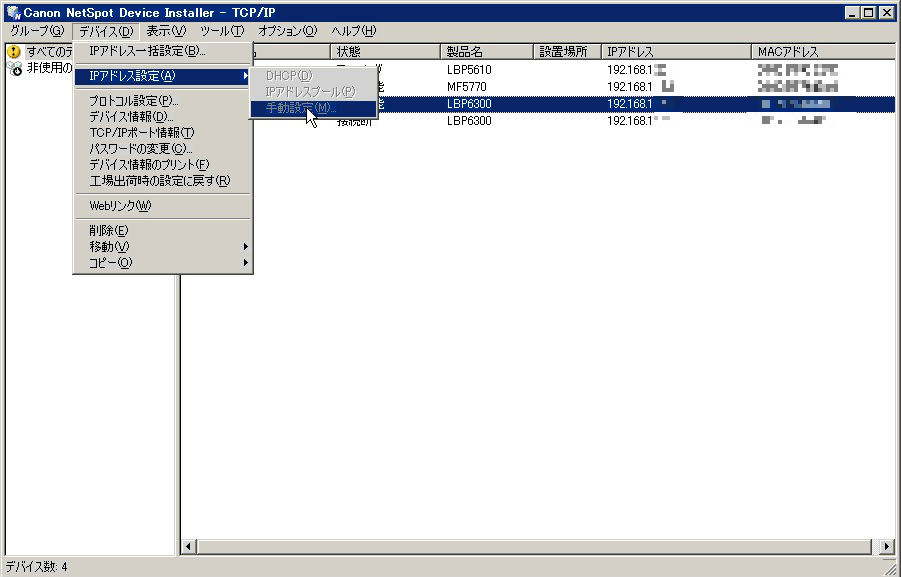Click the デバイス数: 4 status bar text

point(36,567)
